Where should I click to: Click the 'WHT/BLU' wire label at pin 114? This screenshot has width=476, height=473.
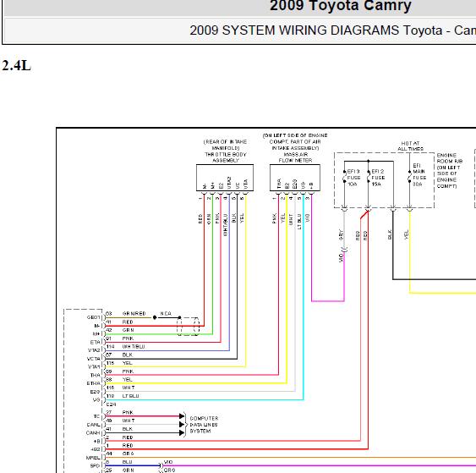point(134,347)
